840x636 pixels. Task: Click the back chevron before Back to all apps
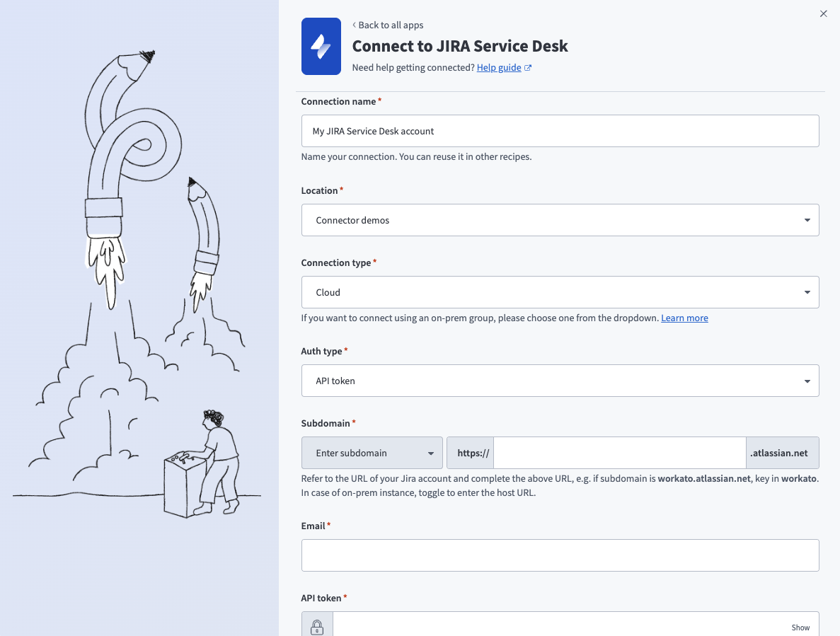(x=354, y=24)
